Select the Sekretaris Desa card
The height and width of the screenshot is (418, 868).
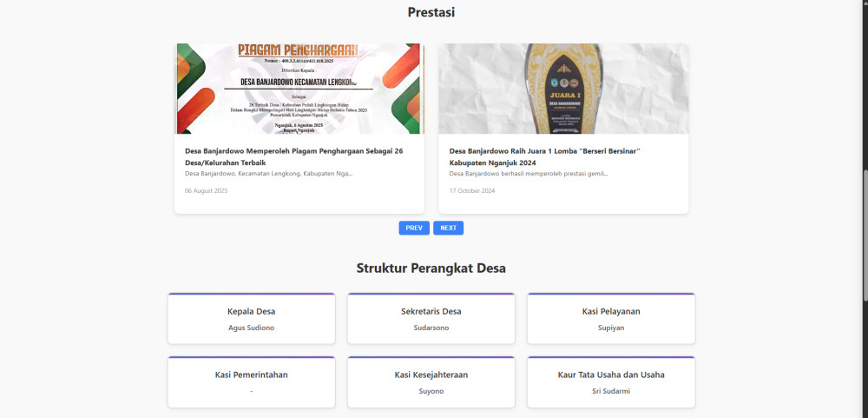pyautogui.click(x=431, y=319)
